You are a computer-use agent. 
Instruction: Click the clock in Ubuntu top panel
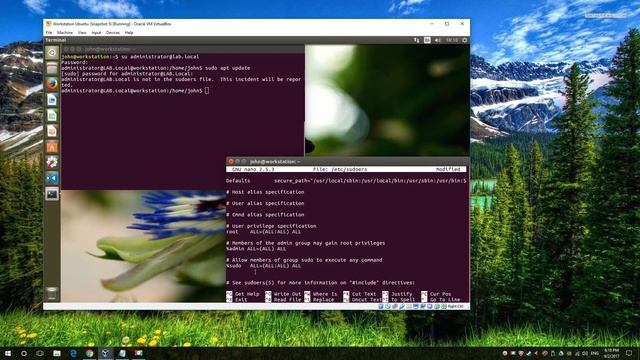coord(452,40)
